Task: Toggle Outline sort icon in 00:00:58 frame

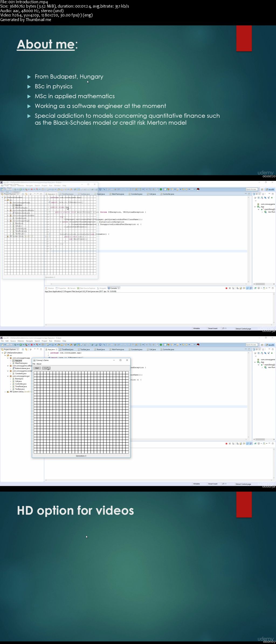Action: coord(262,353)
